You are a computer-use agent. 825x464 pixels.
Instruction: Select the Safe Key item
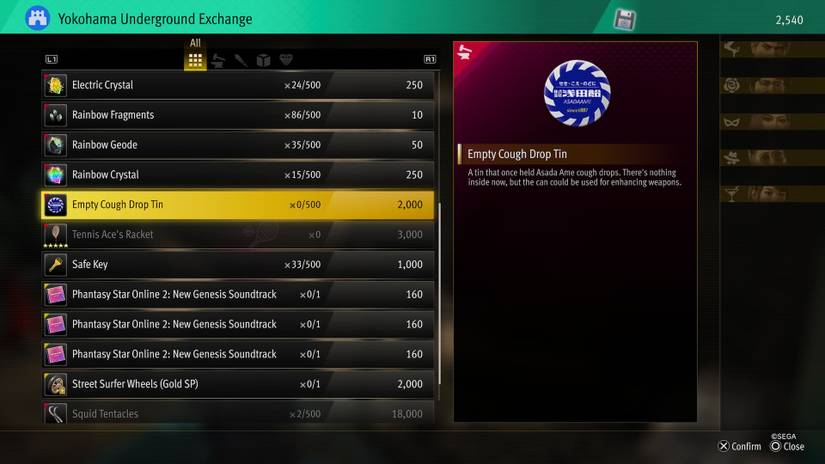(238, 264)
